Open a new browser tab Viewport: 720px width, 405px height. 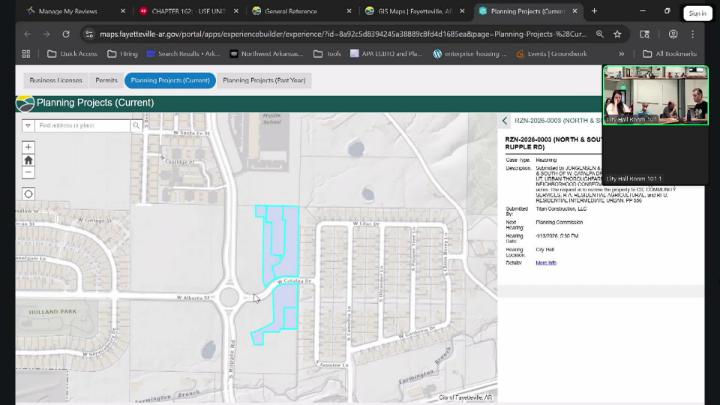594,11
